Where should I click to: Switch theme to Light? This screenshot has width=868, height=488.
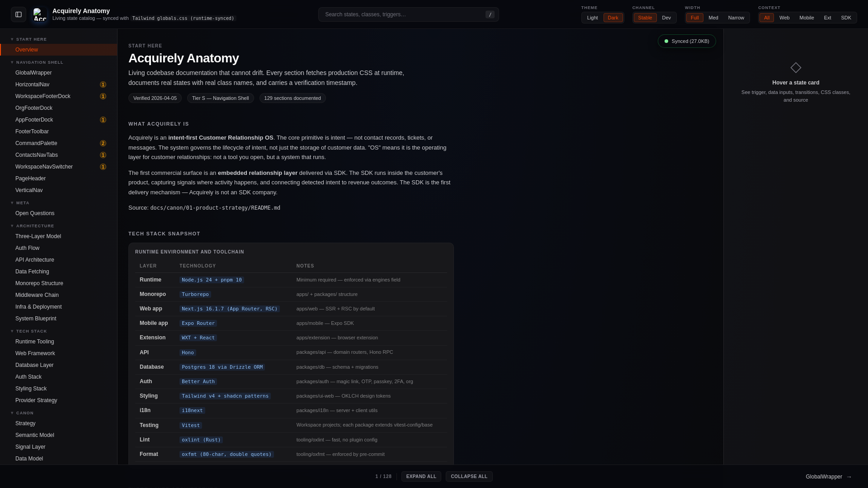coord(592,18)
